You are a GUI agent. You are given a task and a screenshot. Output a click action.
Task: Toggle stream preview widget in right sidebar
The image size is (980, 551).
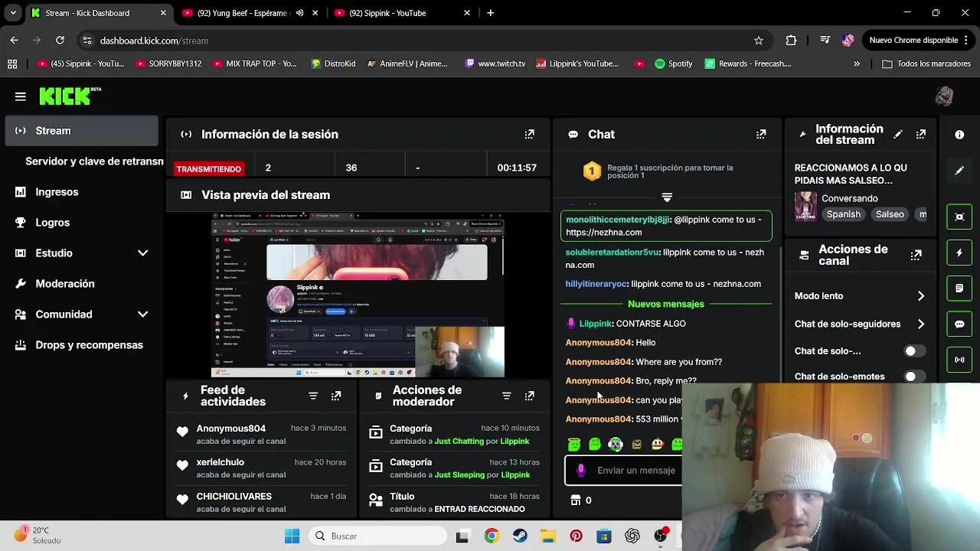(959, 217)
